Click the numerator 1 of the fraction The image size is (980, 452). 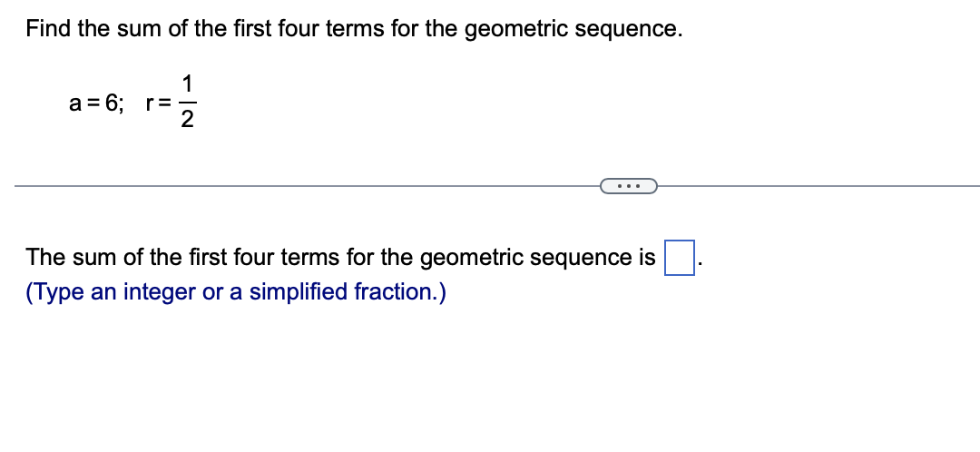pos(187,84)
